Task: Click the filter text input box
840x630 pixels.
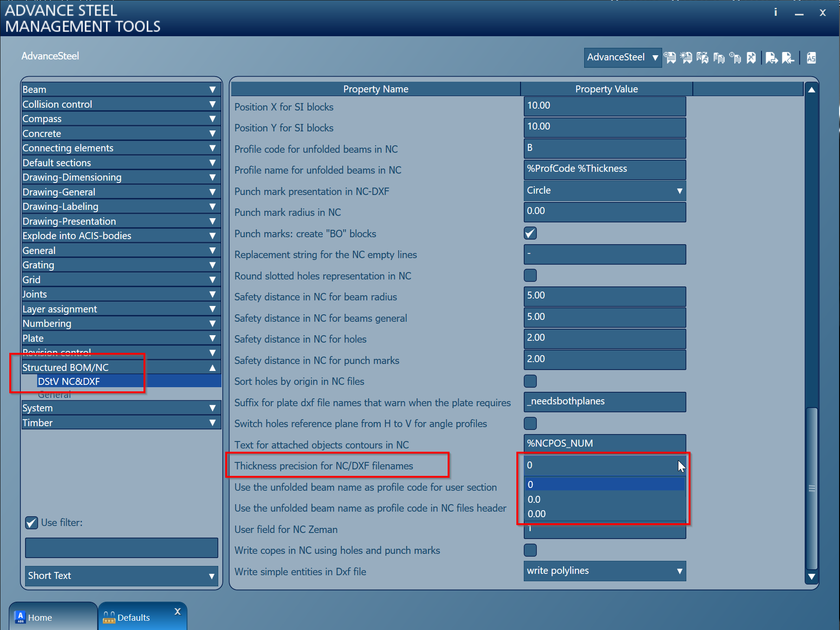Action: point(122,548)
